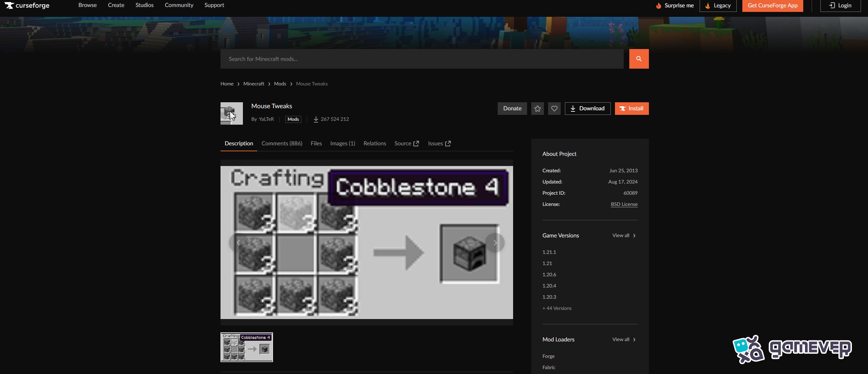Toggle the heart follow icon
This screenshot has width=868, height=374.
pyautogui.click(x=554, y=109)
